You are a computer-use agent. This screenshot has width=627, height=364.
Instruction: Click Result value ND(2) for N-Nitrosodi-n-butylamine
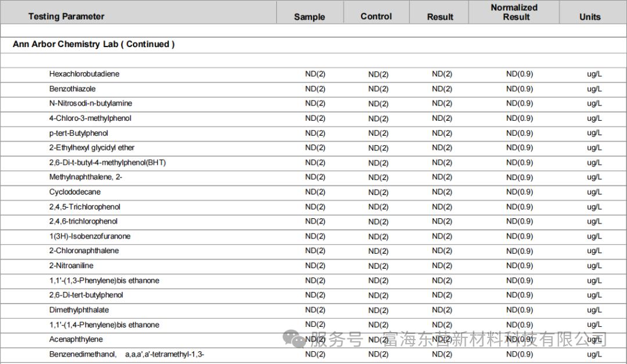[442, 103]
